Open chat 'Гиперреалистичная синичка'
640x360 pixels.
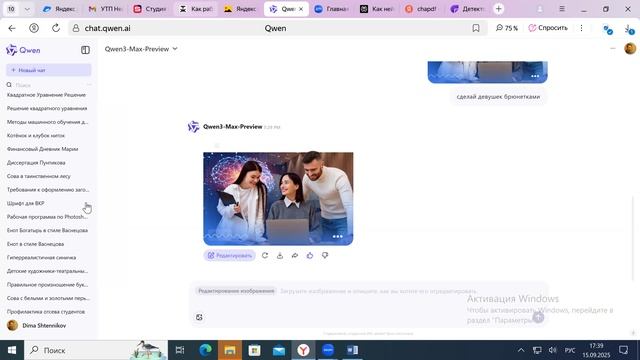coord(41,258)
